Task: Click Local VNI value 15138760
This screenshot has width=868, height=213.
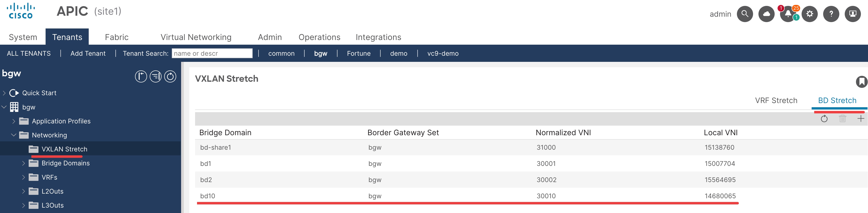Action: click(719, 147)
